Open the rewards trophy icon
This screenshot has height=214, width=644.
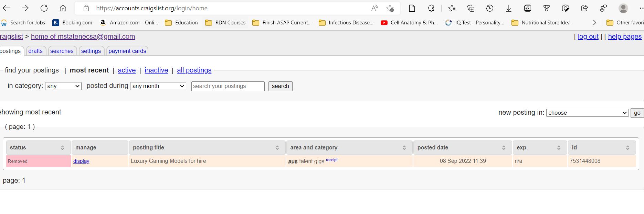(x=547, y=8)
